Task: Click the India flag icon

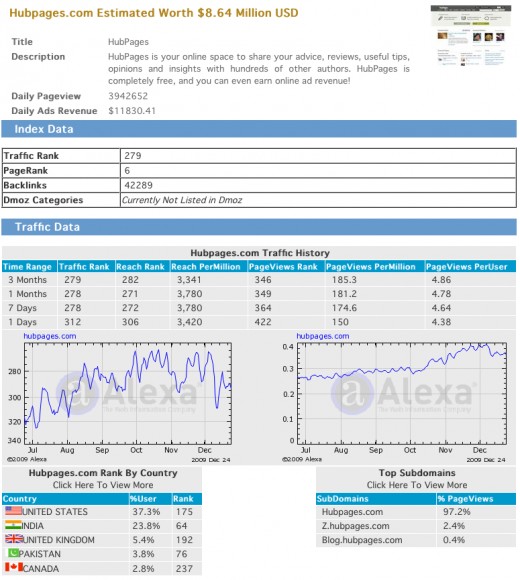Action: tap(13, 525)
